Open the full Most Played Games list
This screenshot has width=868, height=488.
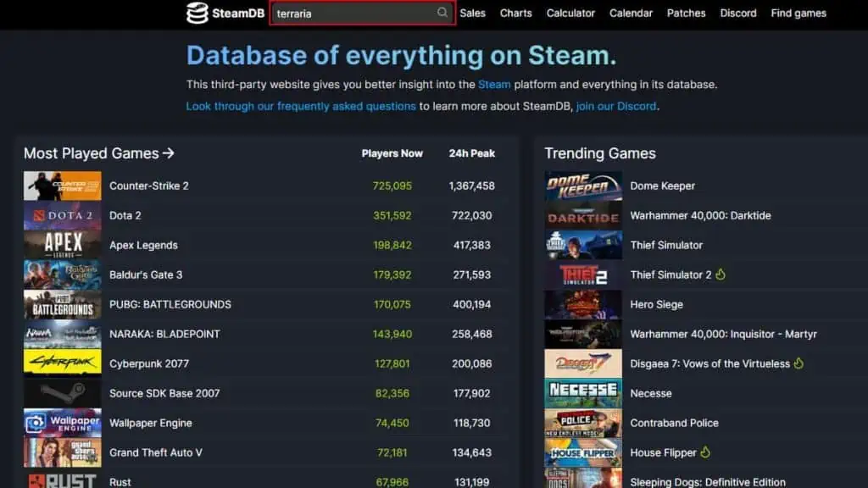(x=98, y=153)
